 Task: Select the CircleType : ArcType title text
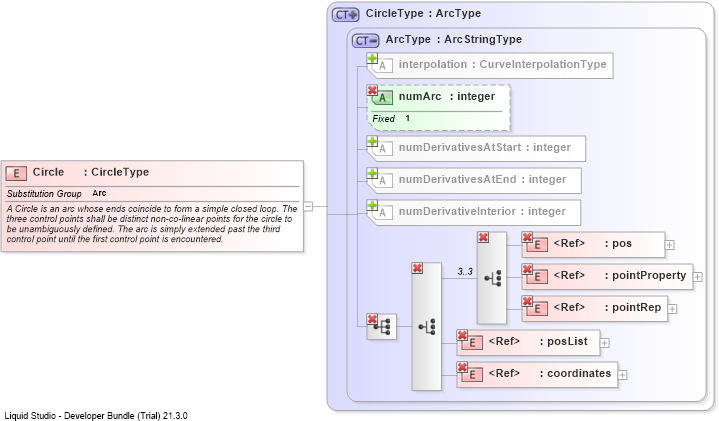(x=423, y=13)
